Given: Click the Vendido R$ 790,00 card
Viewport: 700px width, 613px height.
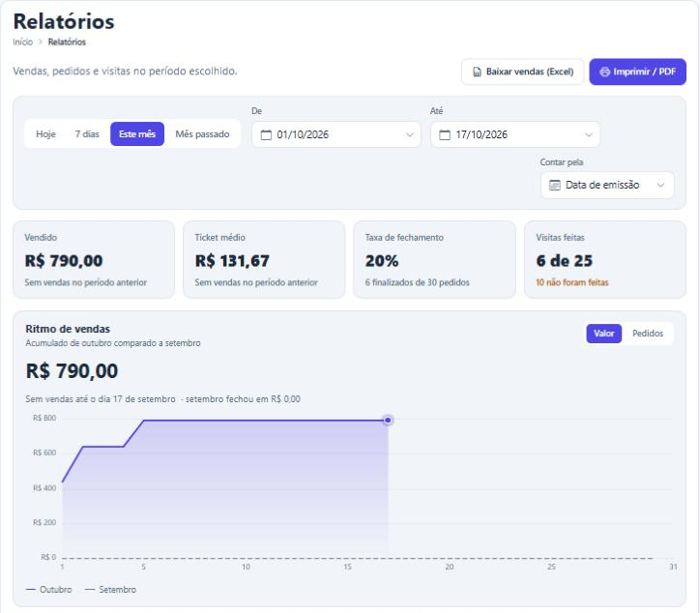Looking at the screenshot, I should pyautogui.click(x=94, y=260).
